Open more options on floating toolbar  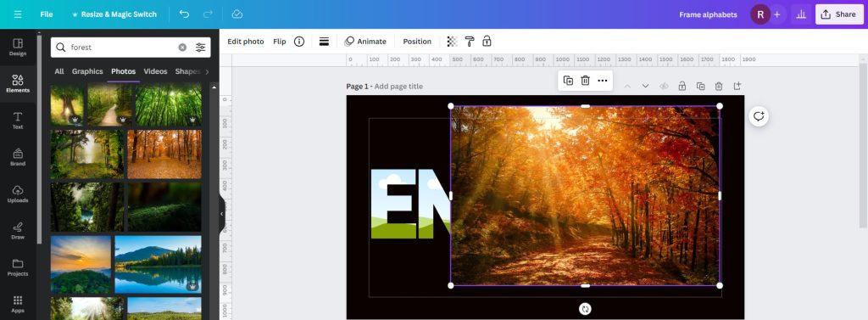click(603, 81)
